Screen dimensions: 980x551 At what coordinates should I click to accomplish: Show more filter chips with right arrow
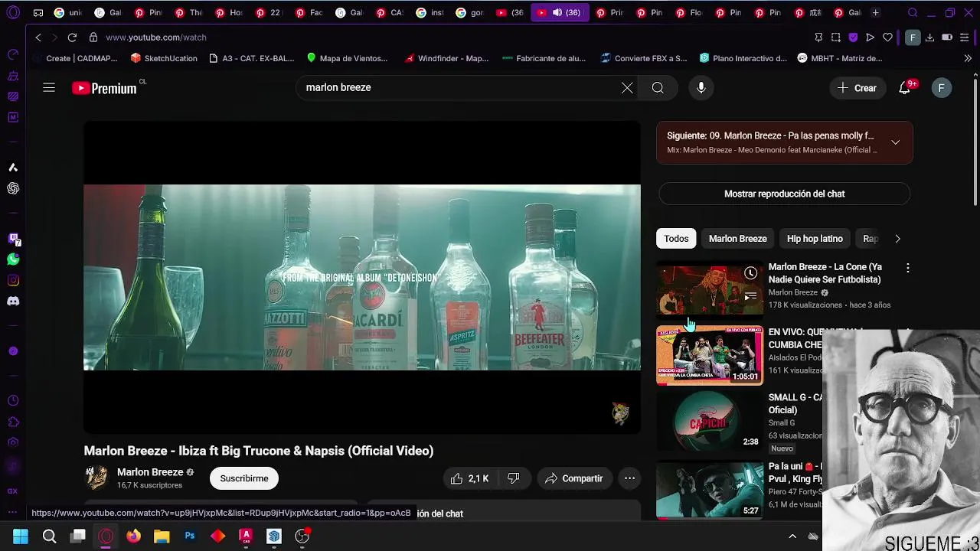click(x=897, y=239)
